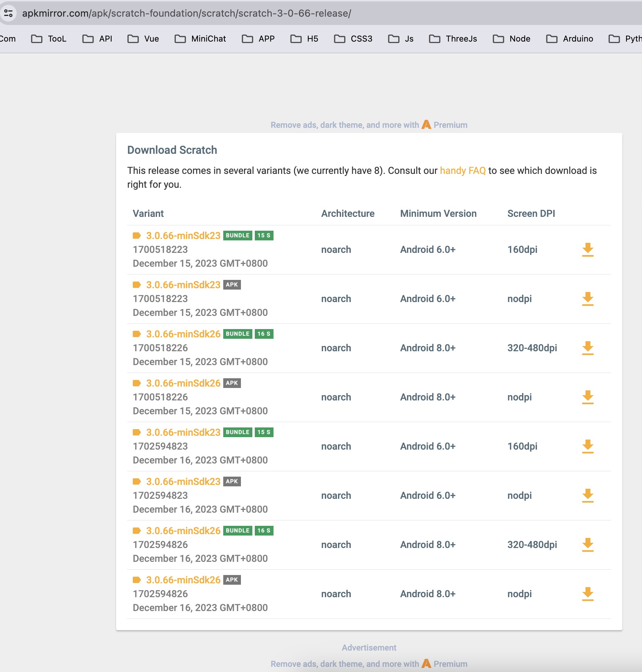Screen dimensions: 642x672
Task: Download the 1700518226 nodpi APK
Action: (588, 397)
